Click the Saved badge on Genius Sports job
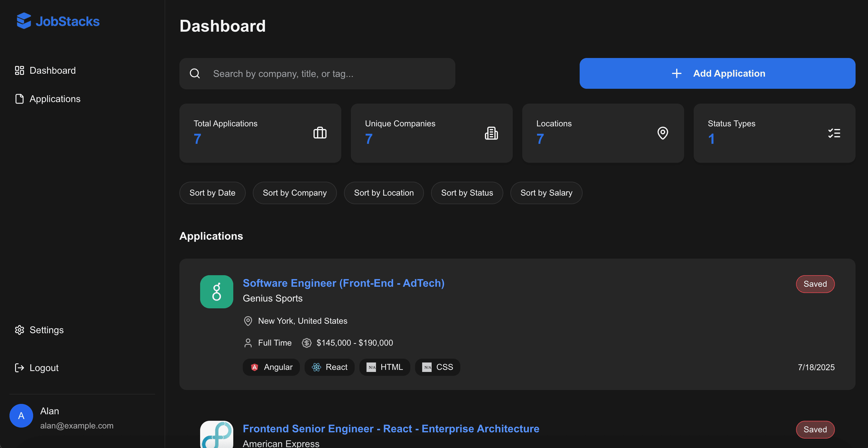868x448 pixels. 815,284
